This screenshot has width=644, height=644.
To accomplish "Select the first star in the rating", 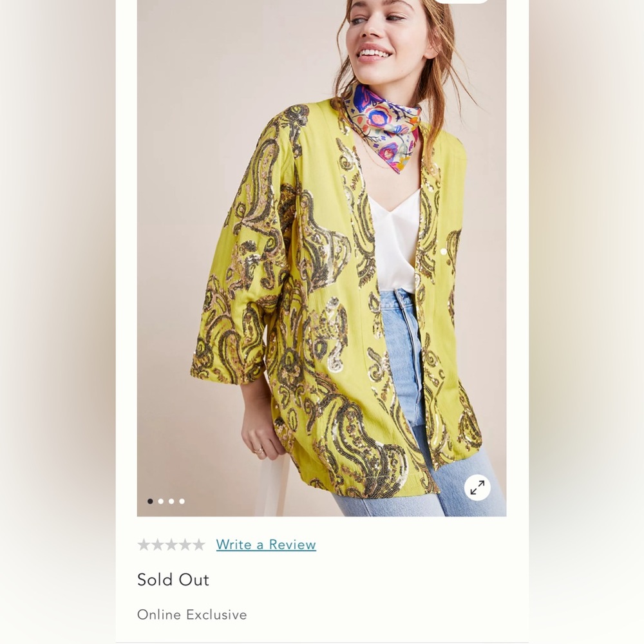I will click(144, 545).
